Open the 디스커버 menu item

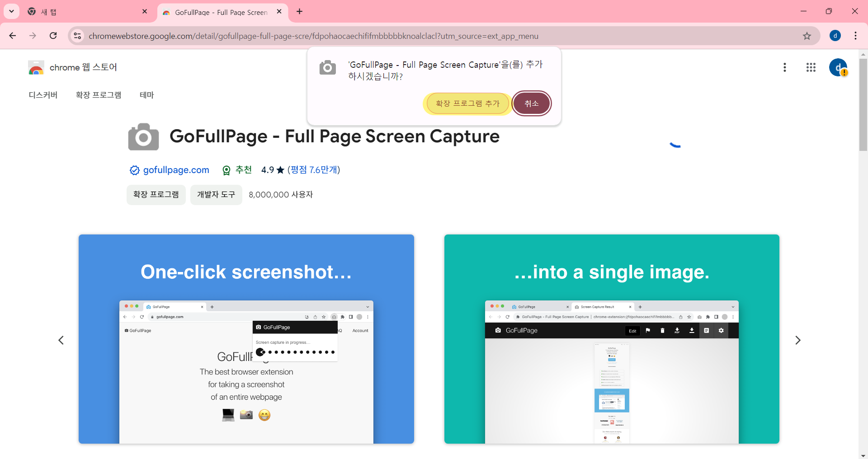(43, 95)
